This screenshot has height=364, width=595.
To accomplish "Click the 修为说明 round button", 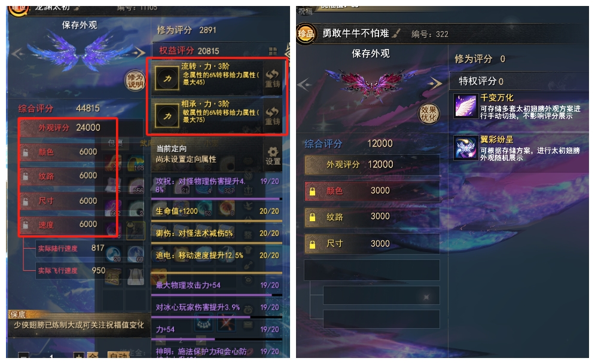I will click(x=135, y=80).
